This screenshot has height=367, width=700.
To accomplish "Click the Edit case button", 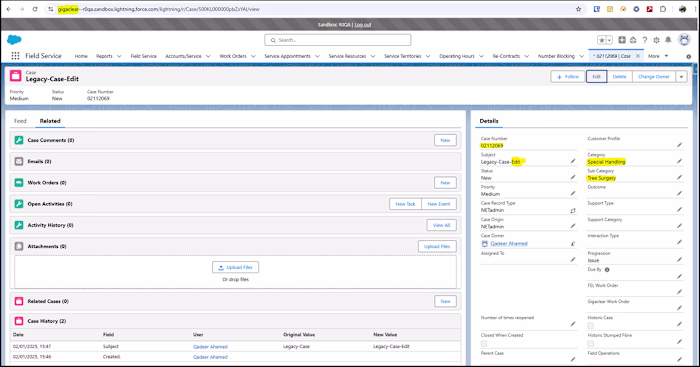I will coord(596,77).
